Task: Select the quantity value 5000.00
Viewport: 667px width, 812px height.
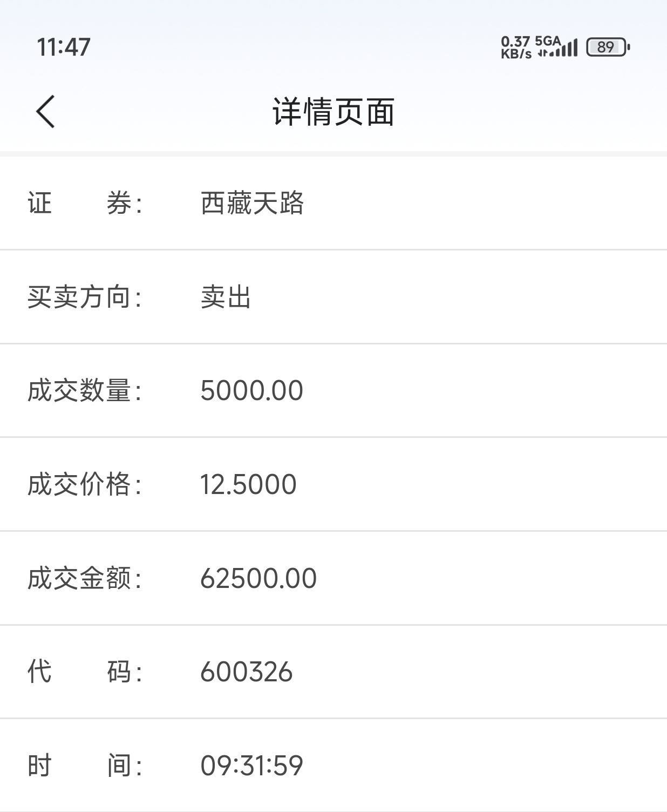Action: [252, 390]
